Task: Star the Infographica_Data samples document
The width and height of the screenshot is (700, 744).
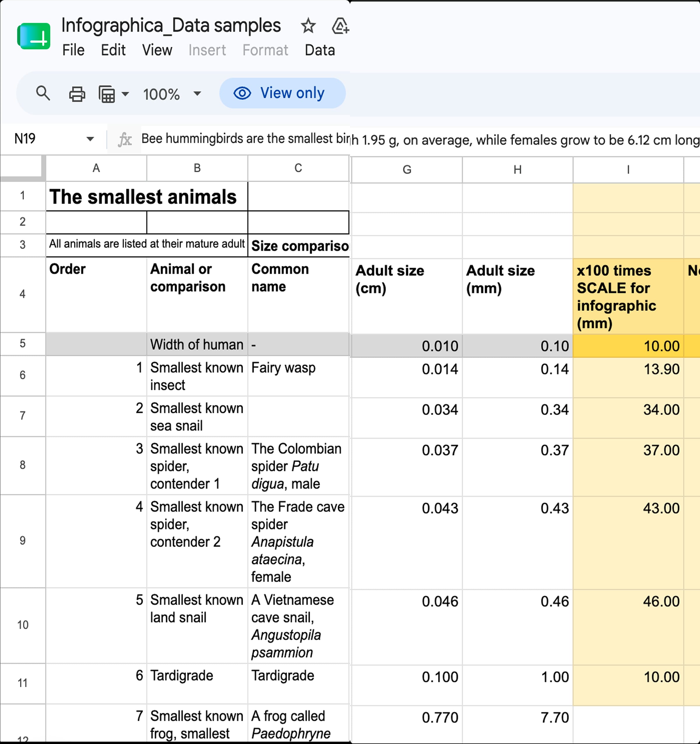Action: tap(308, 25)
